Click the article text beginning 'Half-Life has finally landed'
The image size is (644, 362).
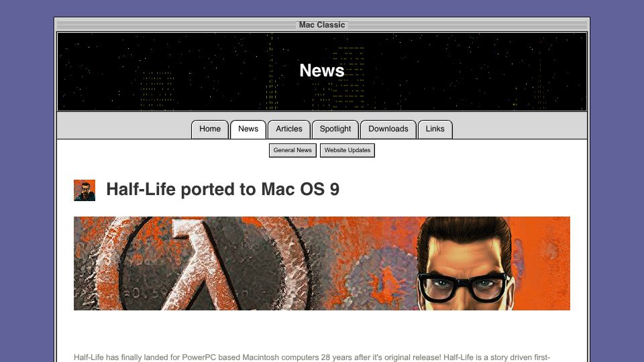(x=312, y=357)
